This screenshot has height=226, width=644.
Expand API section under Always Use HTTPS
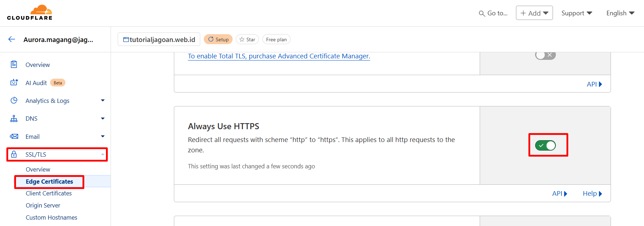tap(559, 194)
